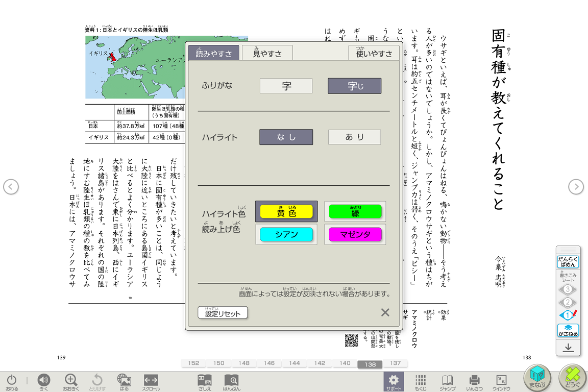The width and height of the screenshot is (588, 392).
Task: Select furigana option 字 without readings
Action: (286, 86)
